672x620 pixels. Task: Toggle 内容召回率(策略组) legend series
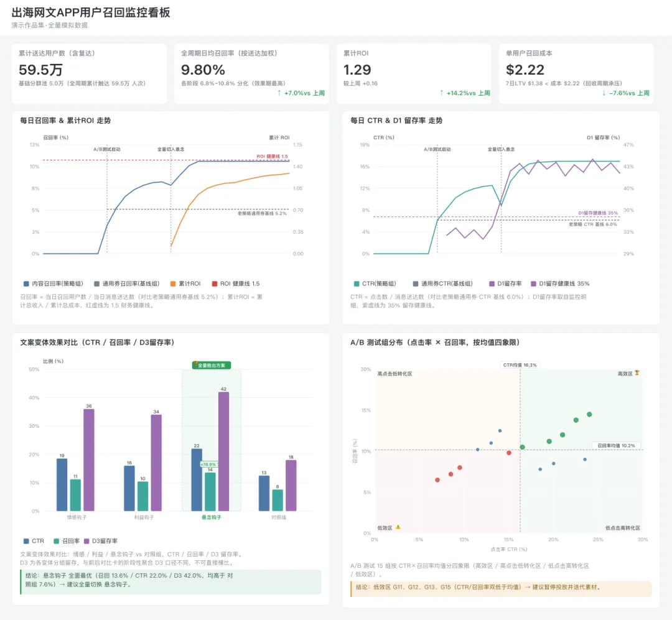point(53,284)
